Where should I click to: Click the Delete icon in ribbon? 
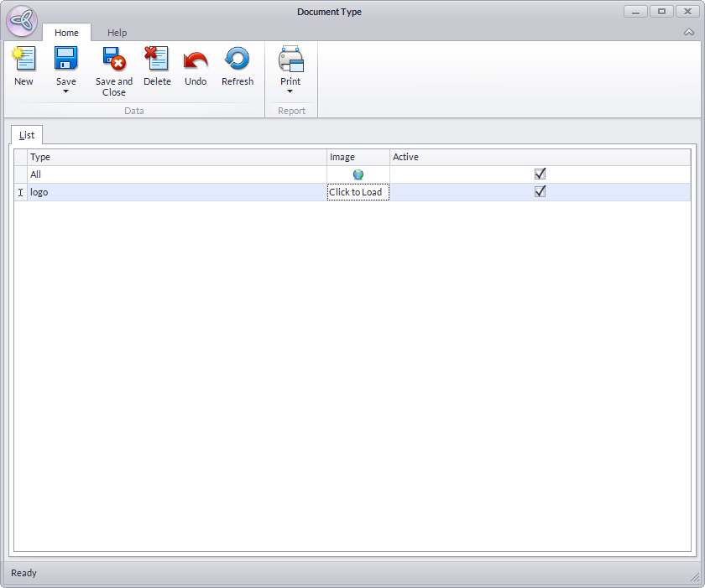pyautogui.click(x=156, y=60)
